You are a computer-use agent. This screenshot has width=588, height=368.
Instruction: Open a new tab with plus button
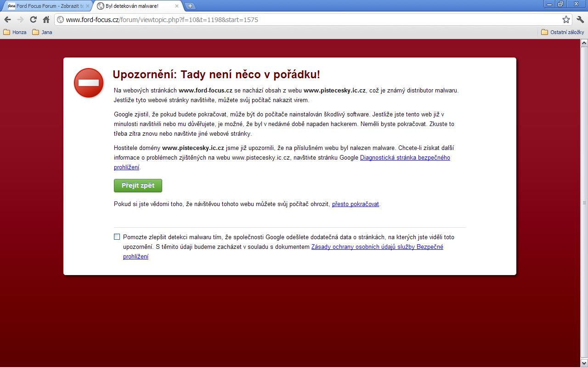click(190, 6)
